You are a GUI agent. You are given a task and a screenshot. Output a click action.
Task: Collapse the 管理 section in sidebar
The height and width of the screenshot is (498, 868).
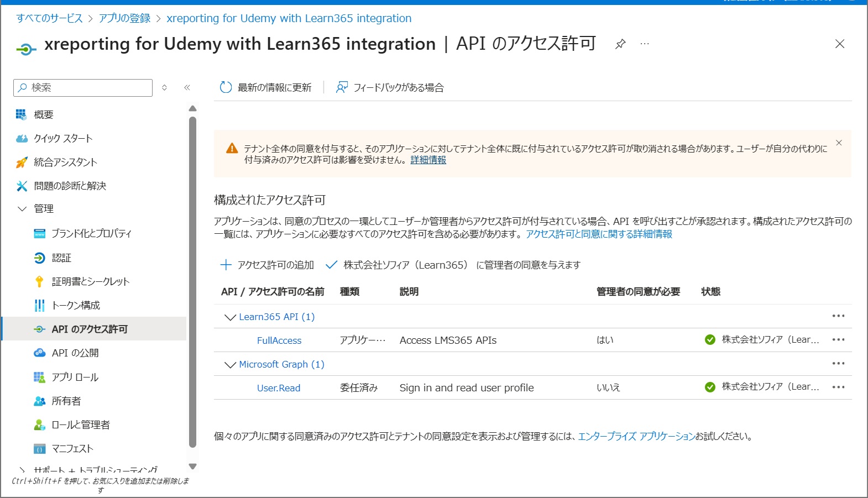pos(22,209)
